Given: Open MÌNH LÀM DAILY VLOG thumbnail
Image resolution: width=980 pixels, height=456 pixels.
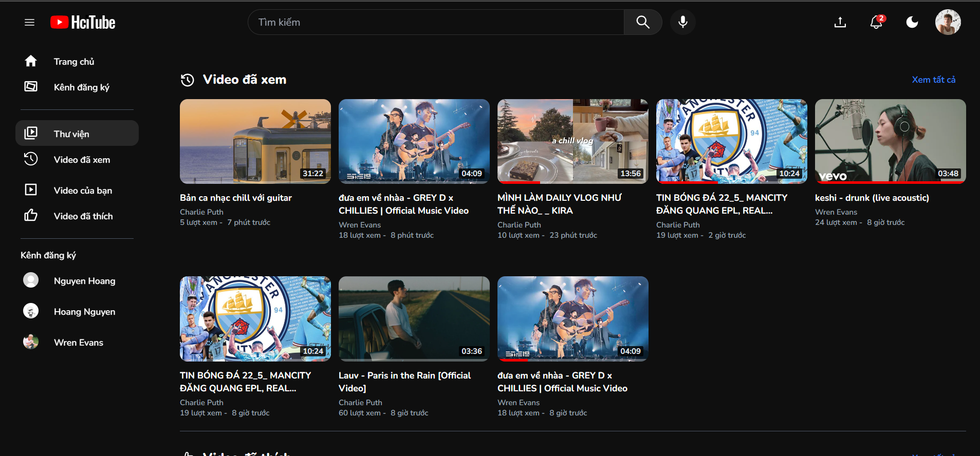Looking at the screenshot, I should pos(573,141).
